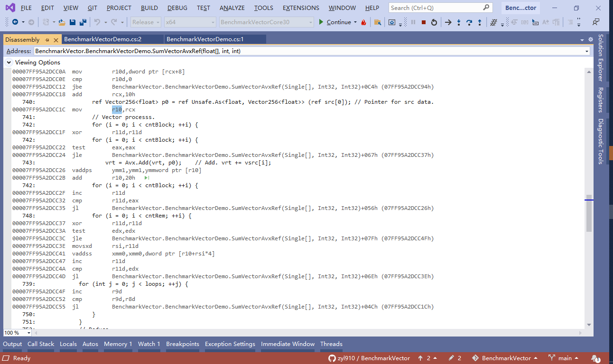Restart debugging with the circular arrow icon
This screenshot has width=613, height=364.
[x=434, y=22]
